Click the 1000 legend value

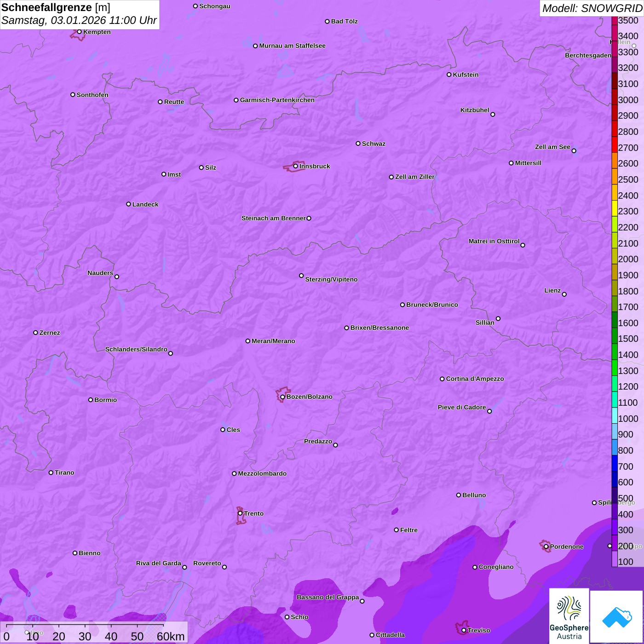click(628, 419)
